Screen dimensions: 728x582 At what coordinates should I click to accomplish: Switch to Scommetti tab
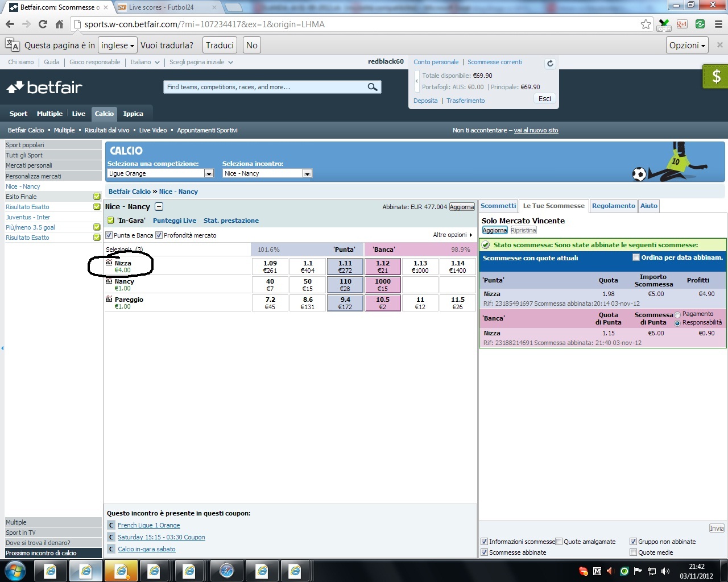498,206
